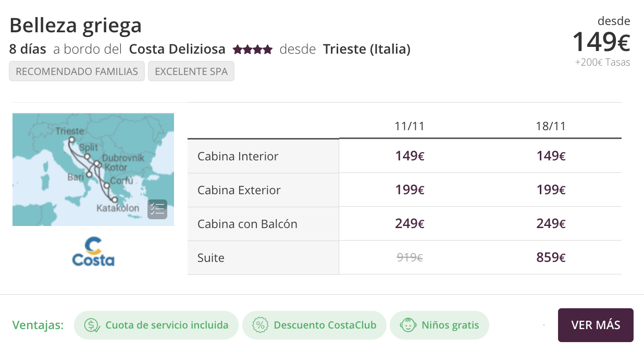
Task: Click the CostaClub percent discount icon
Action: (260, 325)
